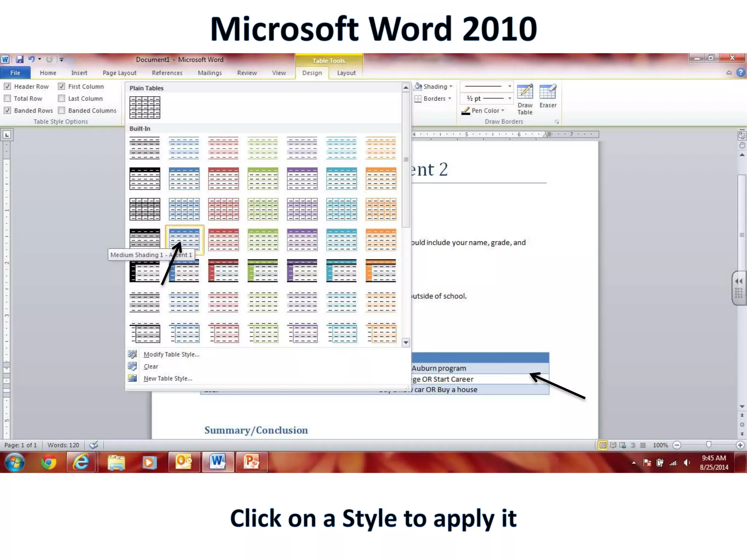
Task: Click the table styles gallery down arrow
Action: [406, 343]
